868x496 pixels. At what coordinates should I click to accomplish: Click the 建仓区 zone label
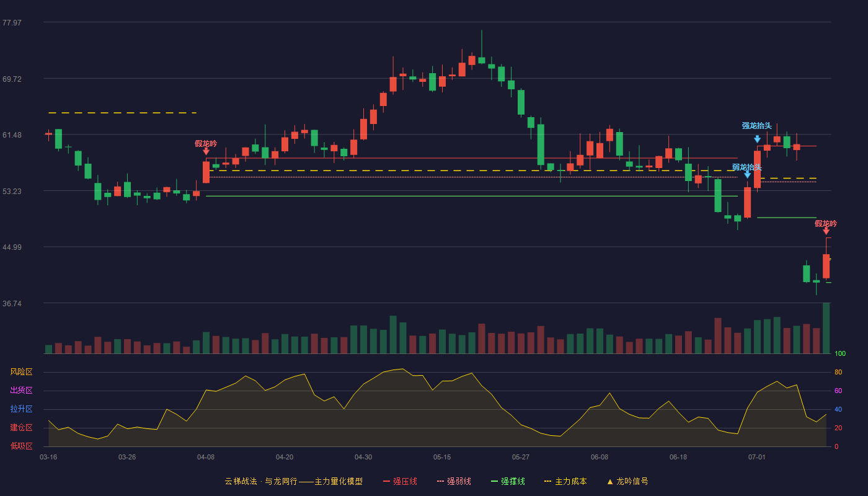pyautogui.click(x=21, y=428)
